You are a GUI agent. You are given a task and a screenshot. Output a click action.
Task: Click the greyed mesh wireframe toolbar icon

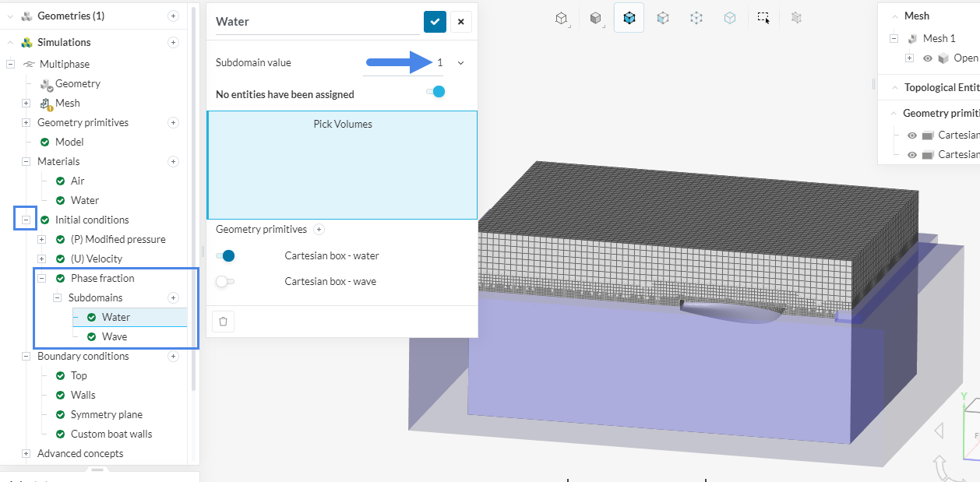796,18
